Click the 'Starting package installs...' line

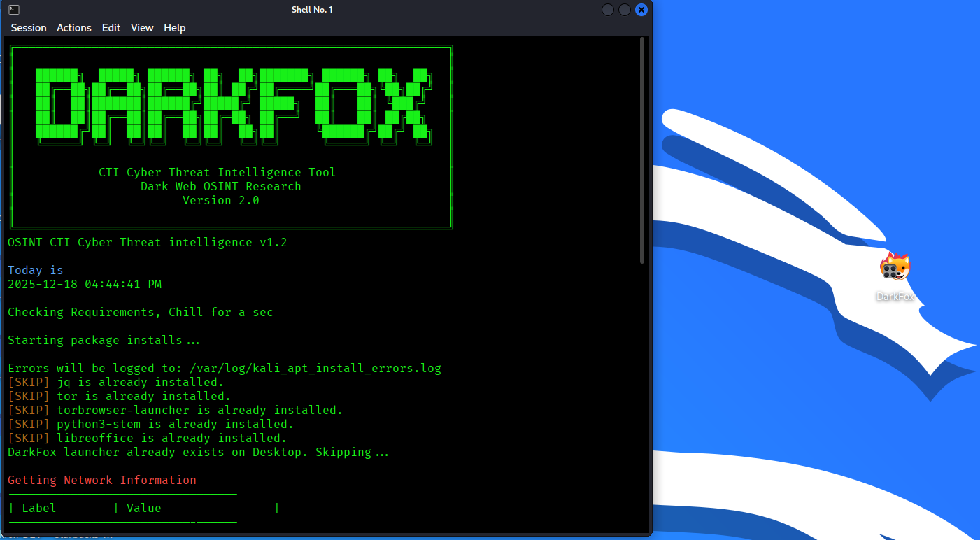click(x=104, y=340)
